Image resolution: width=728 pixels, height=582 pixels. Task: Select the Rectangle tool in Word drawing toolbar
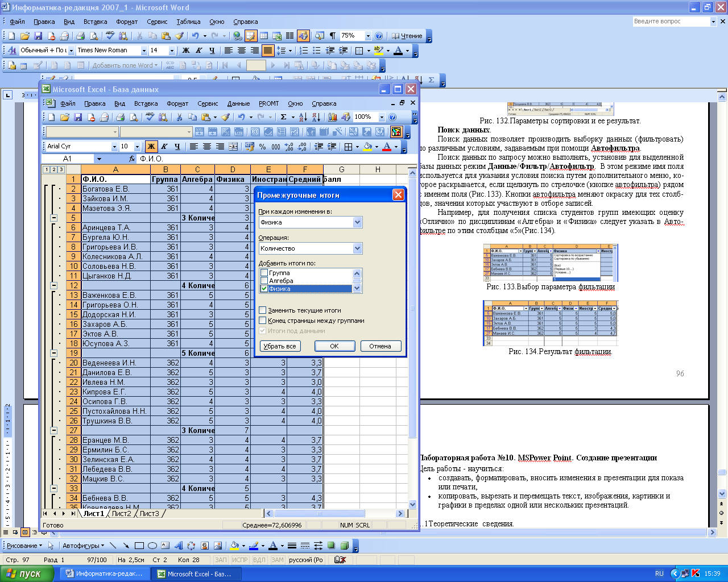click(x=139, y=546)
